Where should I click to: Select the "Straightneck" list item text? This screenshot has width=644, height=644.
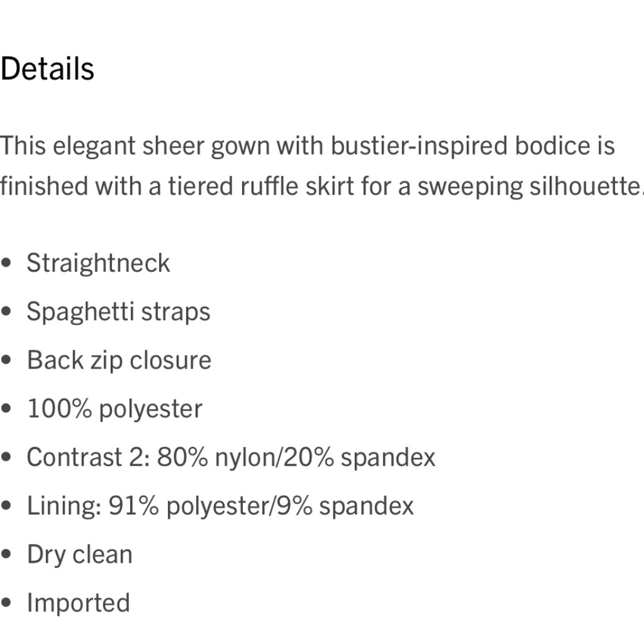point(98,263)
